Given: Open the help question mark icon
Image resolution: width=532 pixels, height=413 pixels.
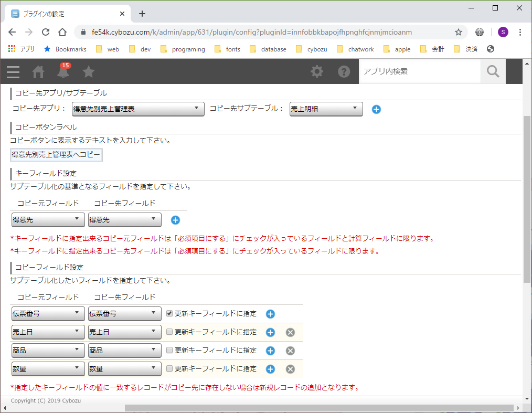Looking at the screenshot, I should [344, 71].
